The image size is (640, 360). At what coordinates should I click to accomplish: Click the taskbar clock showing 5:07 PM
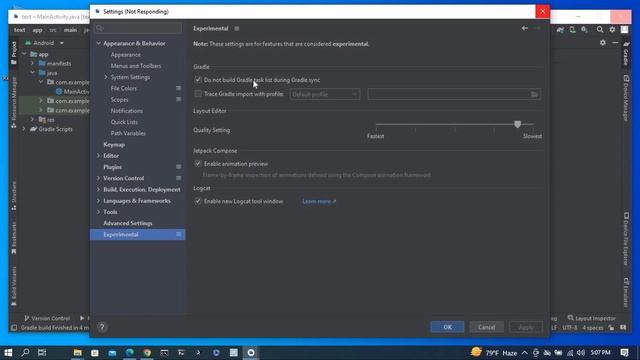(600, 353)
